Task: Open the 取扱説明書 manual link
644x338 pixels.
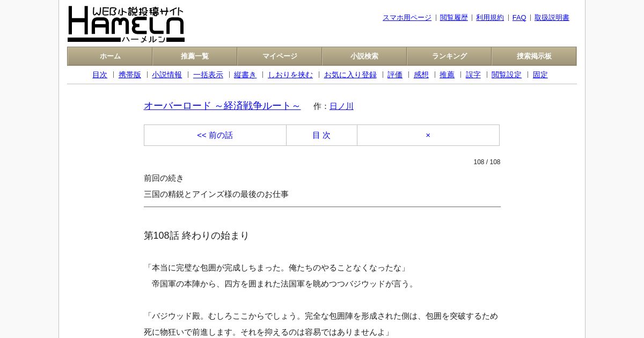Action: coord(552,18)
